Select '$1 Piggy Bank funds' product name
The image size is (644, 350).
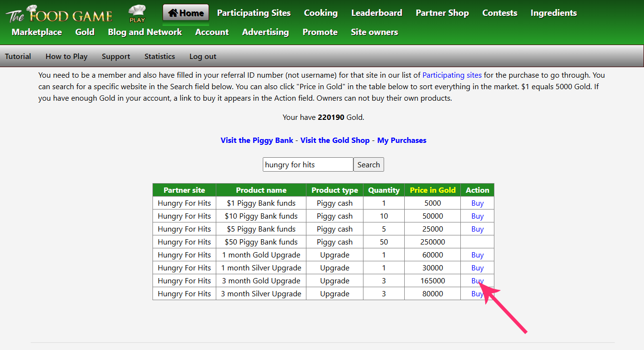click(x=261, y=203)
